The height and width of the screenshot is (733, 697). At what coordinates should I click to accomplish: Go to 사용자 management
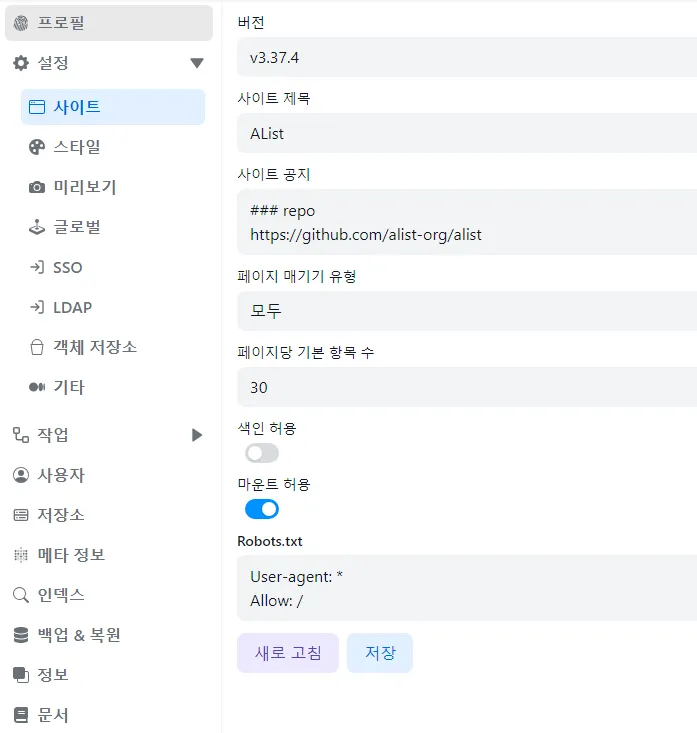(108, 475)
